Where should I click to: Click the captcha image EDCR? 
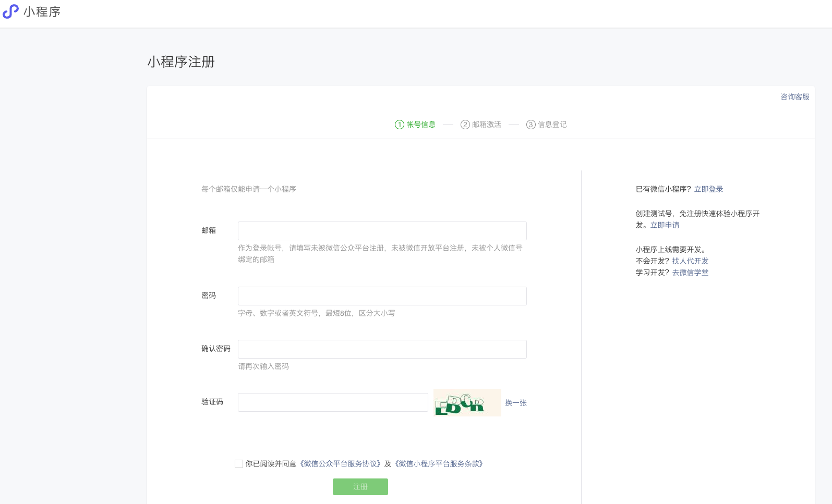pyautogui.click(x=467, y=402)
